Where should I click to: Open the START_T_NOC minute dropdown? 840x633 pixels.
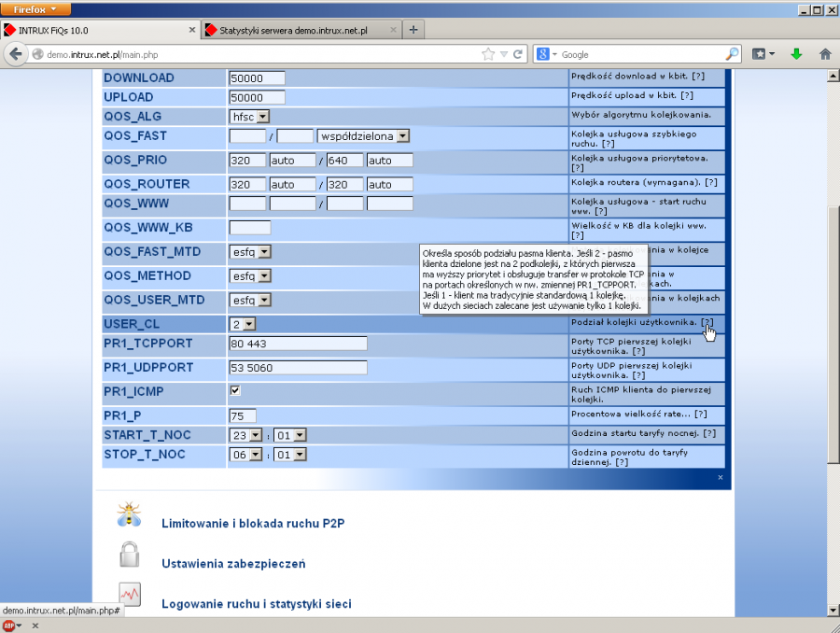[x=290, y=435]
